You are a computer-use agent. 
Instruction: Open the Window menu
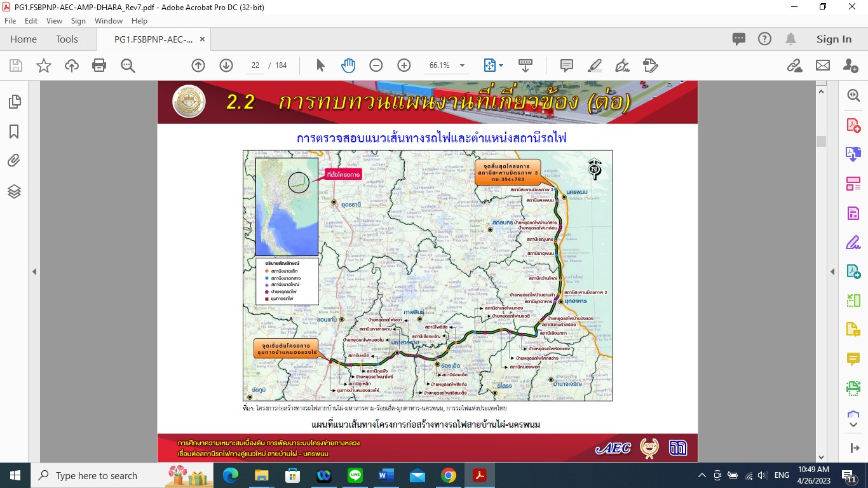(109, 21)
